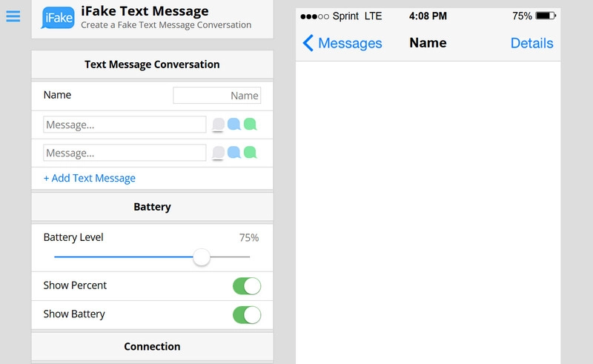The height and width of the screenshot is (364, 593).
Task: Click the iFake logo bubble
Action: [x=58, y=17]
